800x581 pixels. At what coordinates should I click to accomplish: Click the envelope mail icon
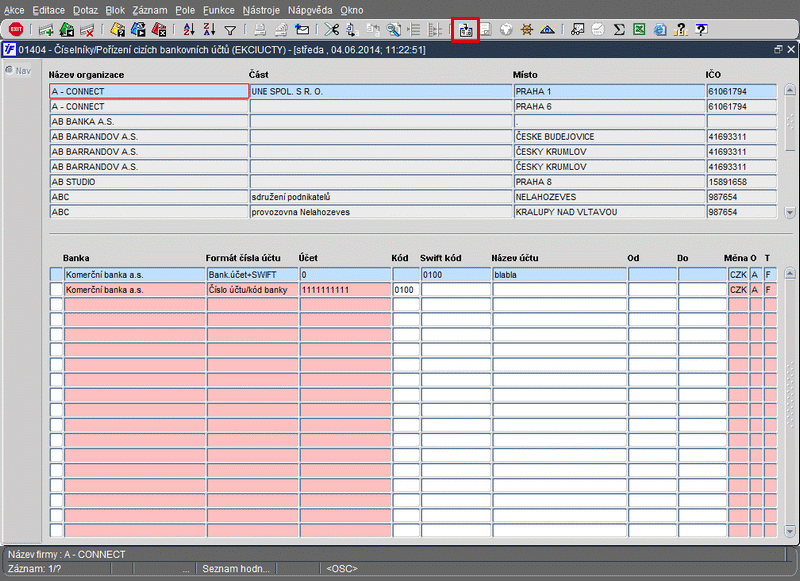click(302, 30)
